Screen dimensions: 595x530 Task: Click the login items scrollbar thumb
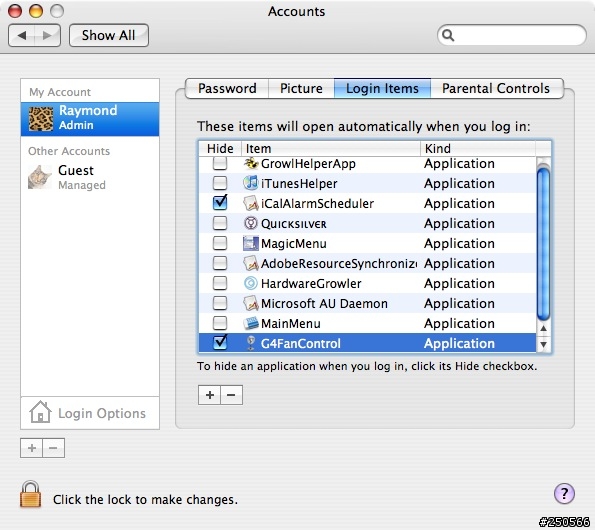543,243
